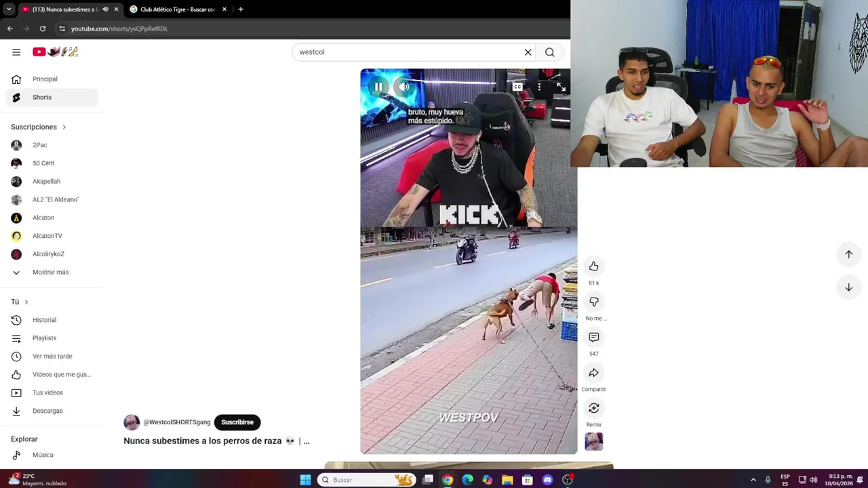Expand Suscripciones section chevron
This screenshot has width=868, height=488.
[64, 127]
